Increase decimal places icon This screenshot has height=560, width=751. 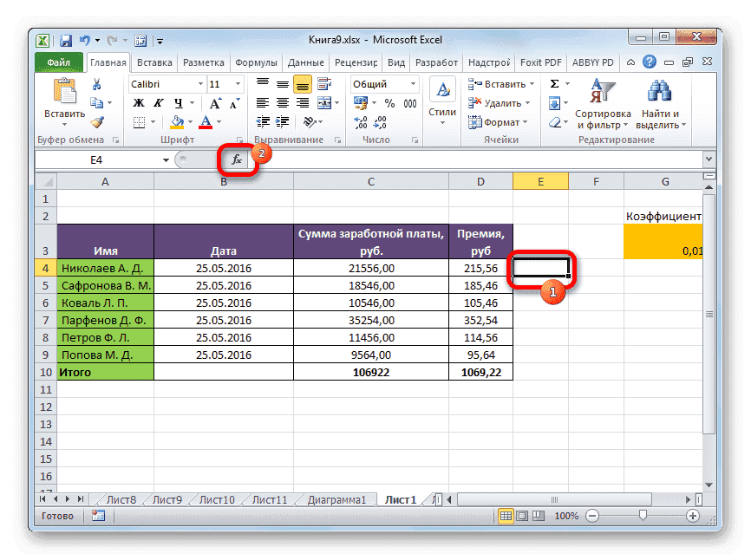click(x=362, y=123)
